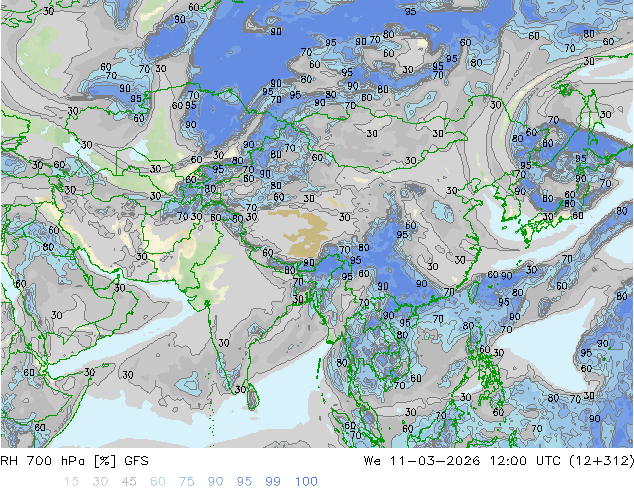Click the legend value 95 below the map

(x=244, y=482)
